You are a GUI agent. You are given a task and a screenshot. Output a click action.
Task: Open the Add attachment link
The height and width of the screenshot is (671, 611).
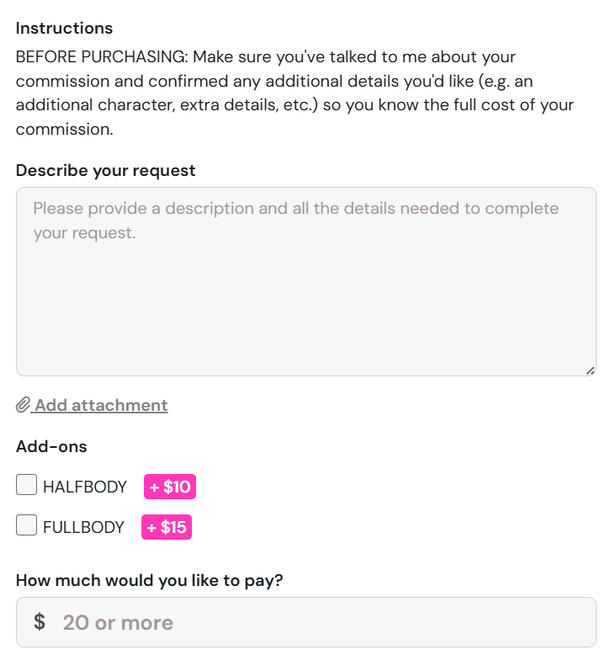(x=101, y=405)
